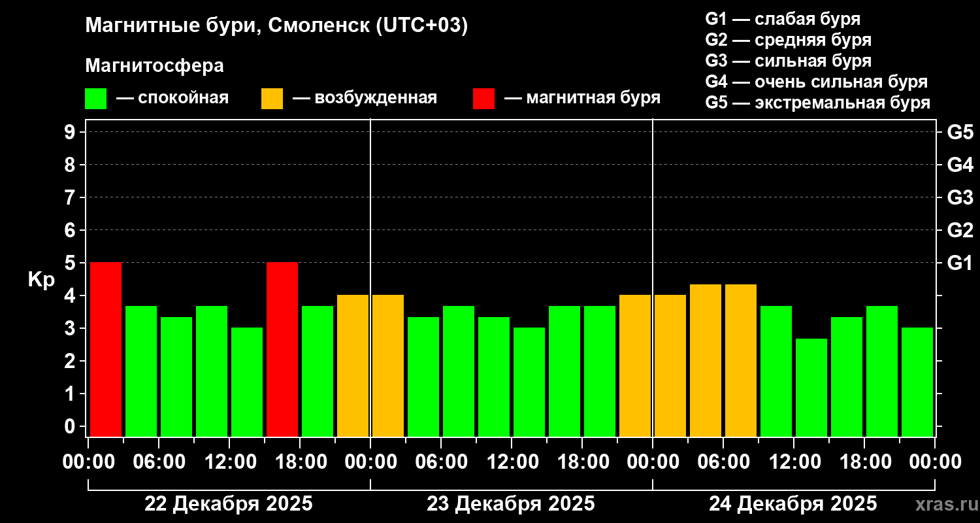Select the '23 Декабря 2025' date label
This screenshot has height=523, width=980.
[511, 504]
